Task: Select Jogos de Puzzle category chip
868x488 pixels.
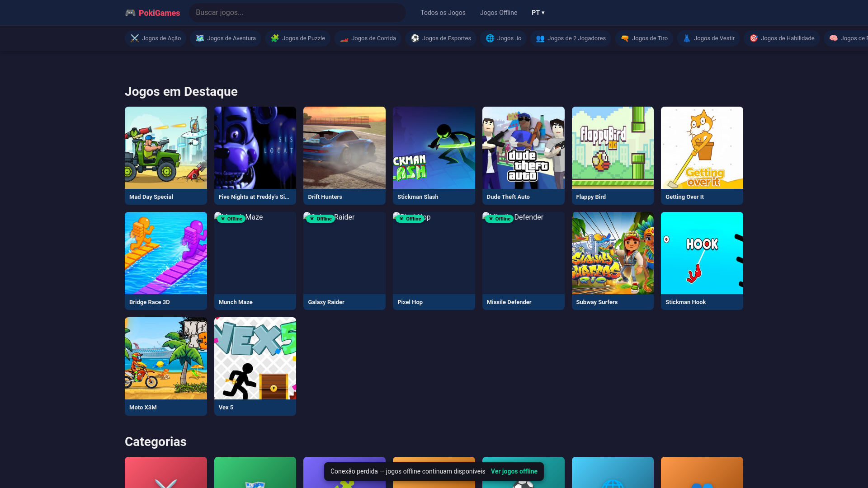Action: click(298, 38)
